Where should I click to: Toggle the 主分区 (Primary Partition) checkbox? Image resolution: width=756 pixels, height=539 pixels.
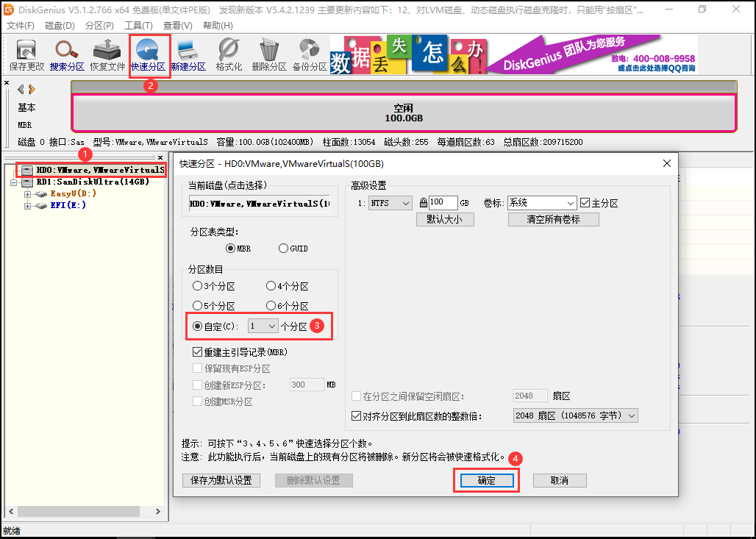[585, 203]
